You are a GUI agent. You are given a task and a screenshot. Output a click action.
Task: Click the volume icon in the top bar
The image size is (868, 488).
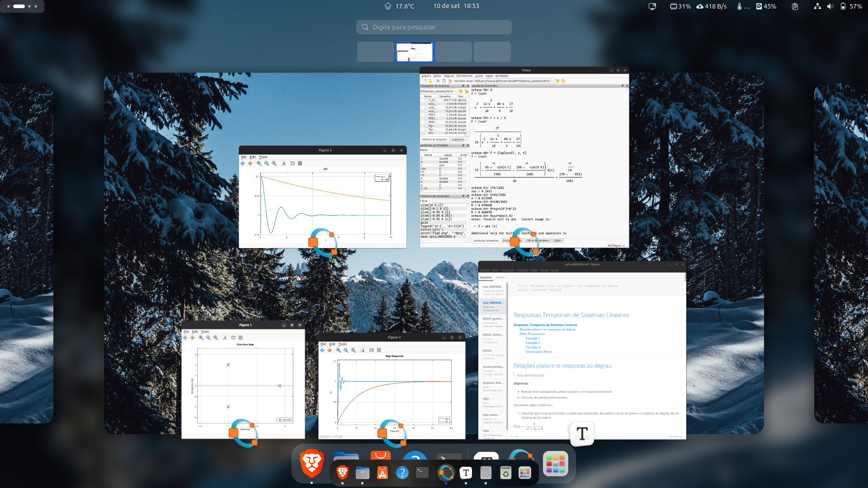tap(830, 6)
